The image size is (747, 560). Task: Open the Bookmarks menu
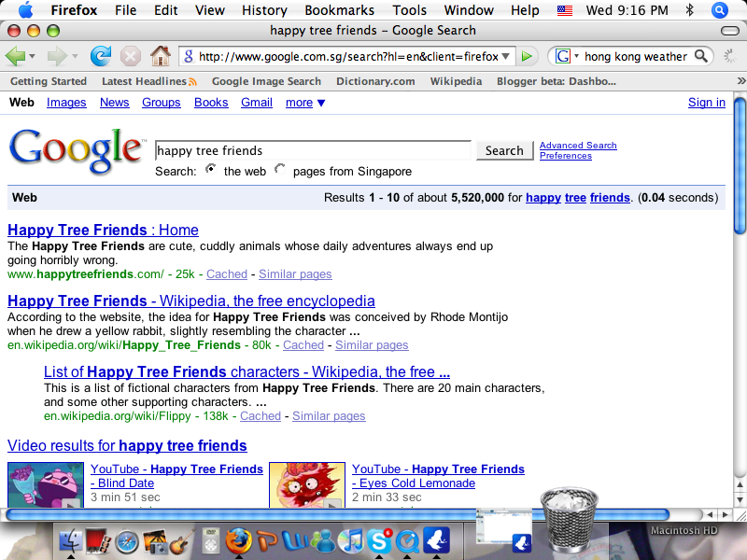point(340,10)
